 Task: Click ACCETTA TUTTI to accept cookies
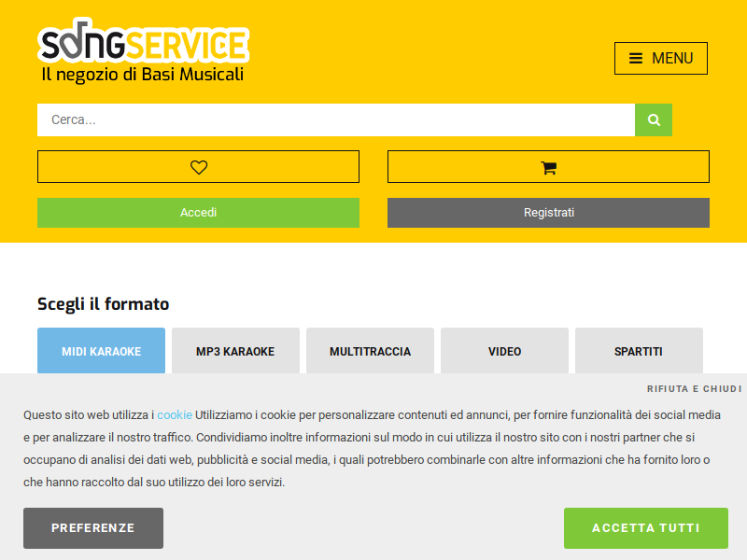[646, 528]
